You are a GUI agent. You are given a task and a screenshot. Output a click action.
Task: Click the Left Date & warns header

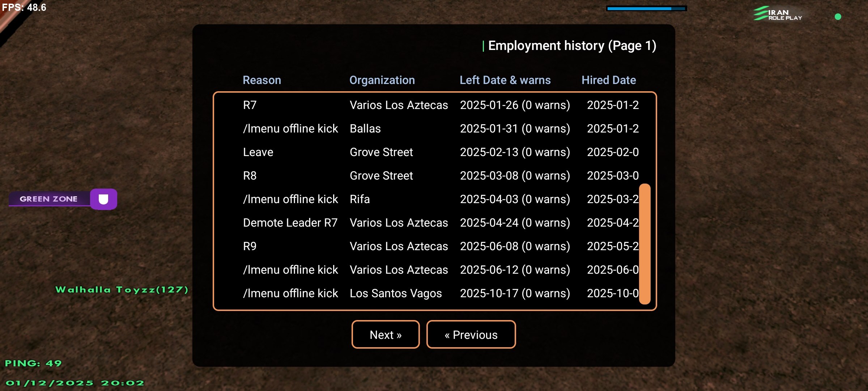click(505, 80)
